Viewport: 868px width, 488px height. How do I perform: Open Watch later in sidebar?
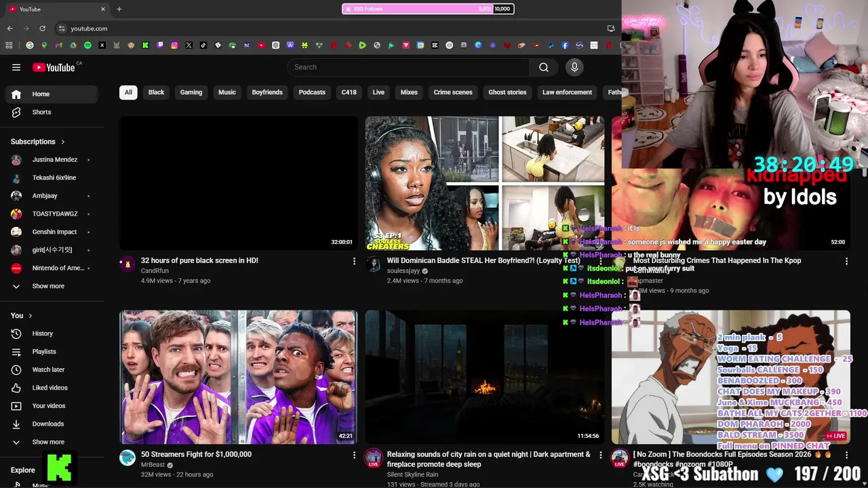(52, 369)
